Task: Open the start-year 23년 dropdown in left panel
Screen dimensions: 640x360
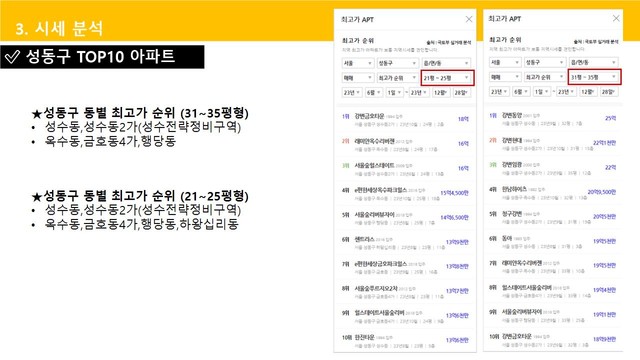Action: tap(352, 93)
